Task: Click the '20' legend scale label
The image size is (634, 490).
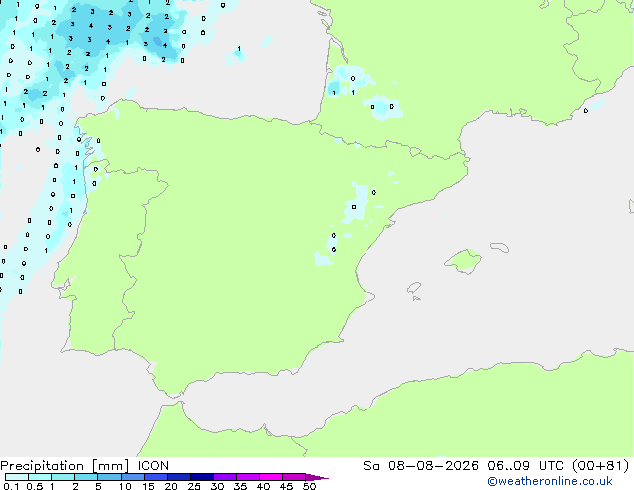Action: click(x=171, y=486)
